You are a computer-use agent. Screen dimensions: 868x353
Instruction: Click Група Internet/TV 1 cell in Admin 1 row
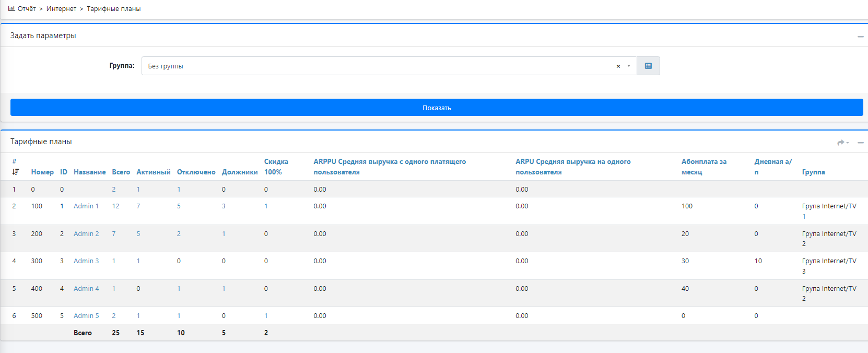point(829,211)
